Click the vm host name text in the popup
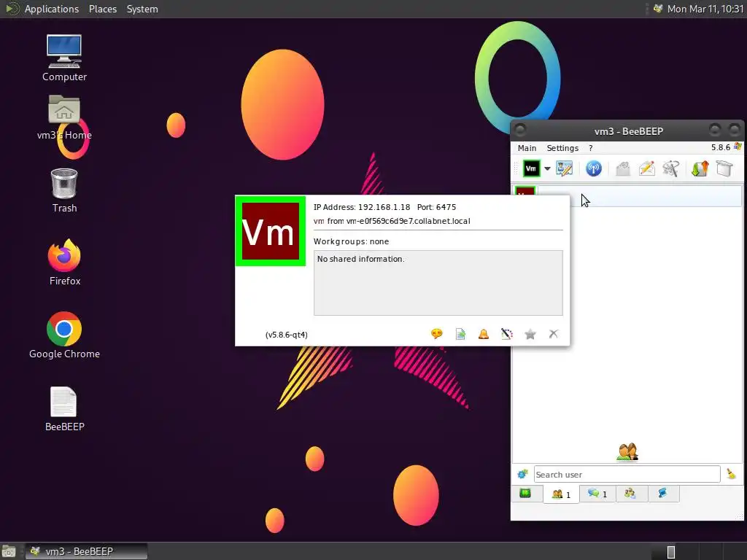This screenshot has width=747, height=560. (392, 221)
